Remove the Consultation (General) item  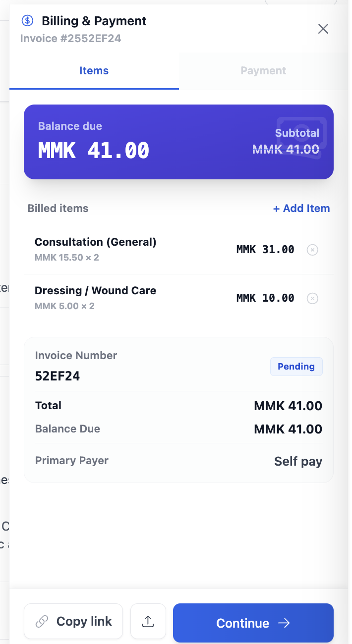pyautogui.click(x=312, y=250)
